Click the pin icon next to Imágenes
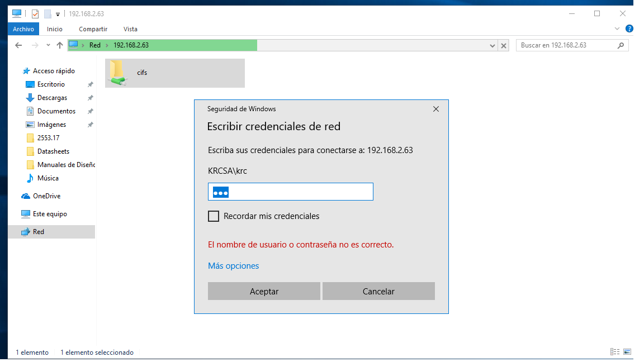The image size is (644, 362). tap(91, 125)
